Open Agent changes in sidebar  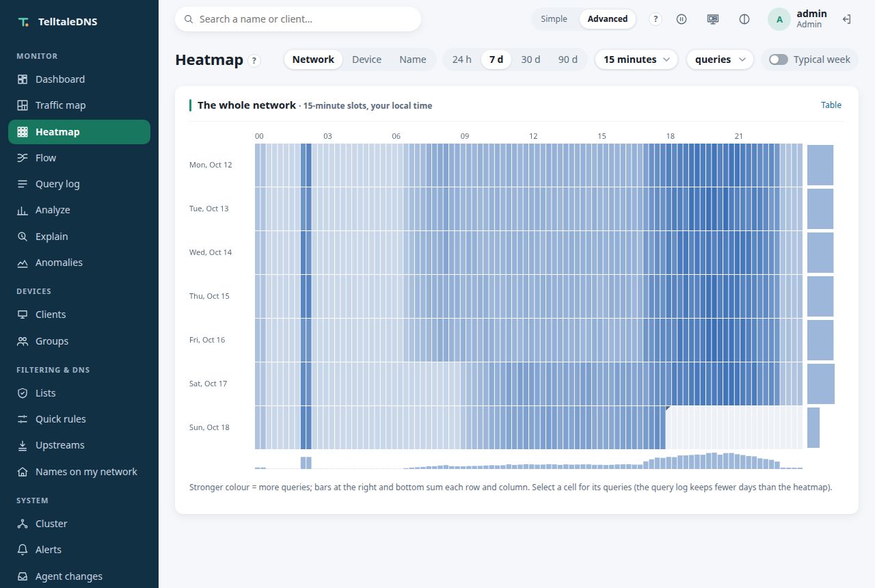[x=79, y=576]
